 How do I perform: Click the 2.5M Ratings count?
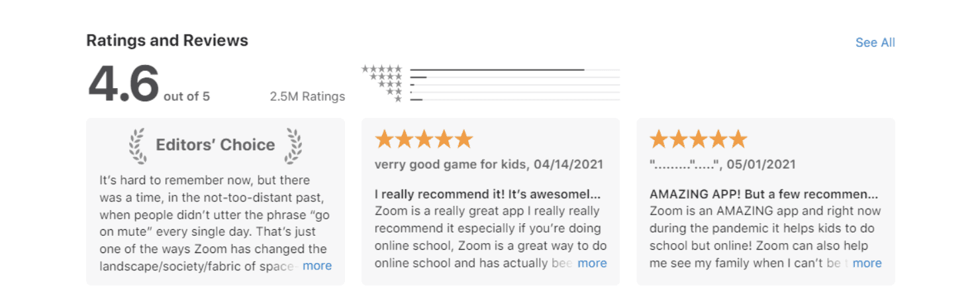(307, 97)
